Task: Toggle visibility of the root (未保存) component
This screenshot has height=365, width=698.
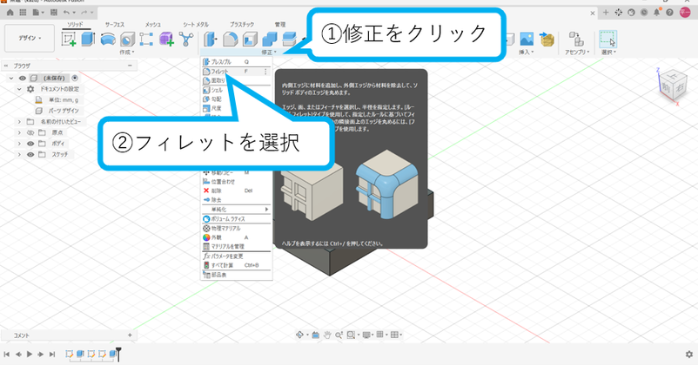Action: pos(22,78)
